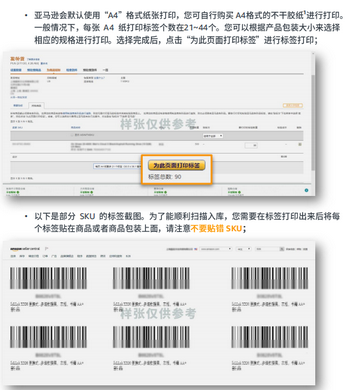Open the dropdown in the grey table header row
The height and width of the screenshot is (390, 361).
point(213,136)
